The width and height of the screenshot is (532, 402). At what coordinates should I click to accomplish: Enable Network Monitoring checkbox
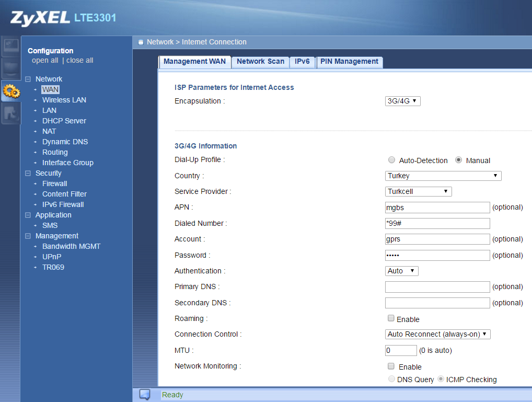[x=391, y=366]
